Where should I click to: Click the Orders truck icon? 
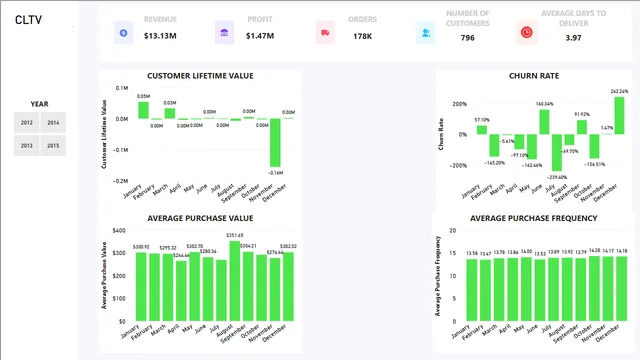[x=325, y=33]
